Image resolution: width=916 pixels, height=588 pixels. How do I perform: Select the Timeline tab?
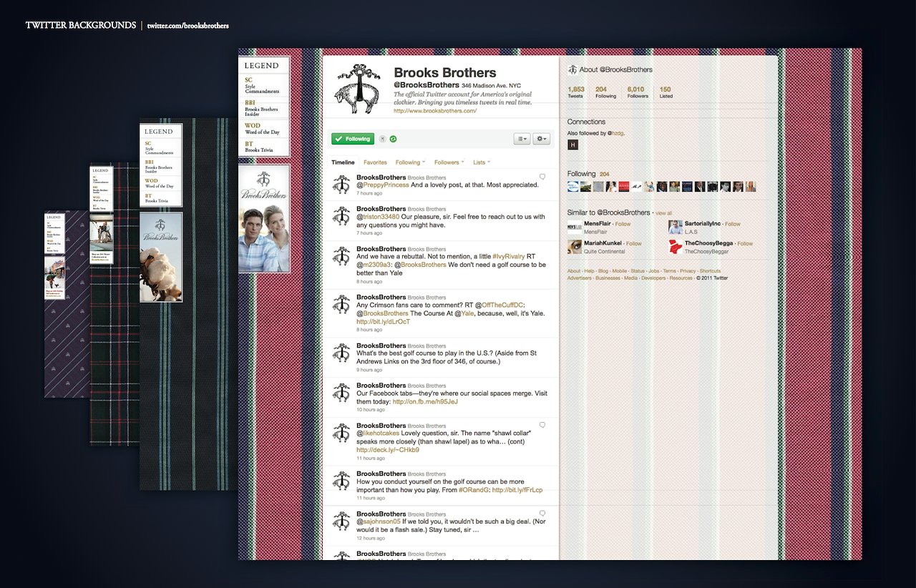point(343,162)
